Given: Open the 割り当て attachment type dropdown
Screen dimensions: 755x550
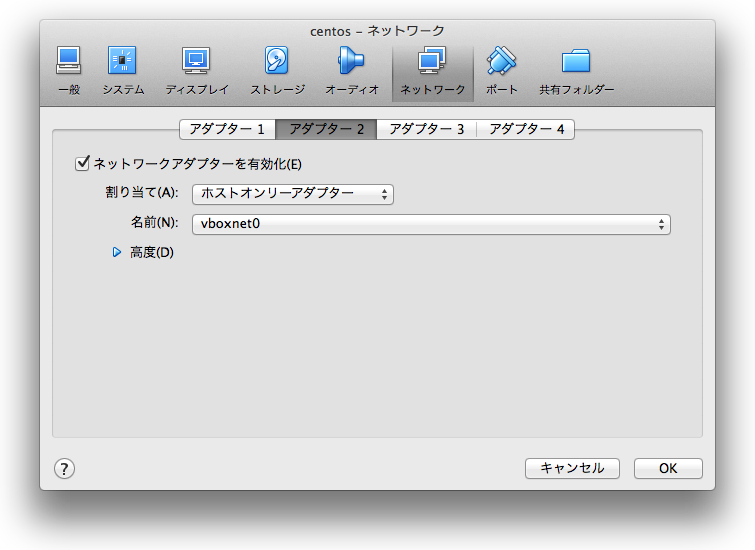Looking at the screenshot, I should [x=293, y=194].
